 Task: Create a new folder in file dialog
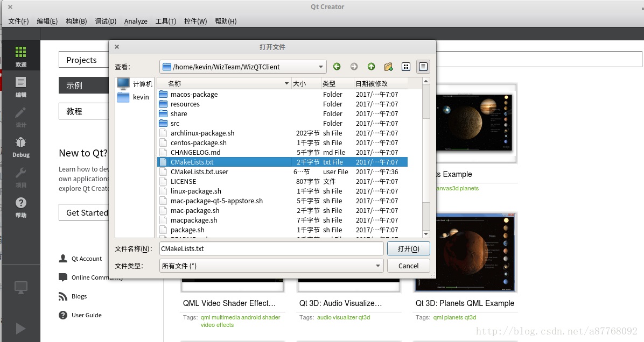(x=389, y=67)
